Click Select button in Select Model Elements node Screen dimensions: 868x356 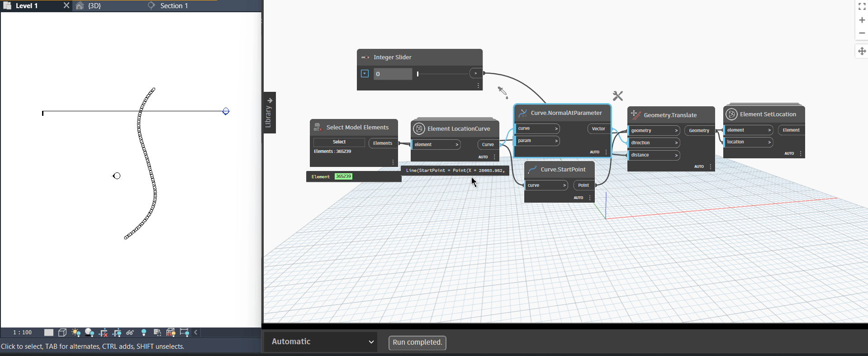point(339,142)
